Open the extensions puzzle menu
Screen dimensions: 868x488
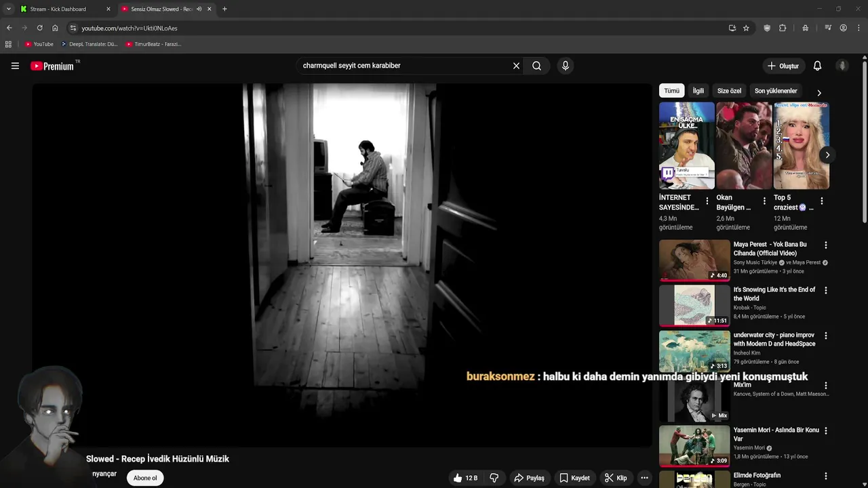point(783,28)
